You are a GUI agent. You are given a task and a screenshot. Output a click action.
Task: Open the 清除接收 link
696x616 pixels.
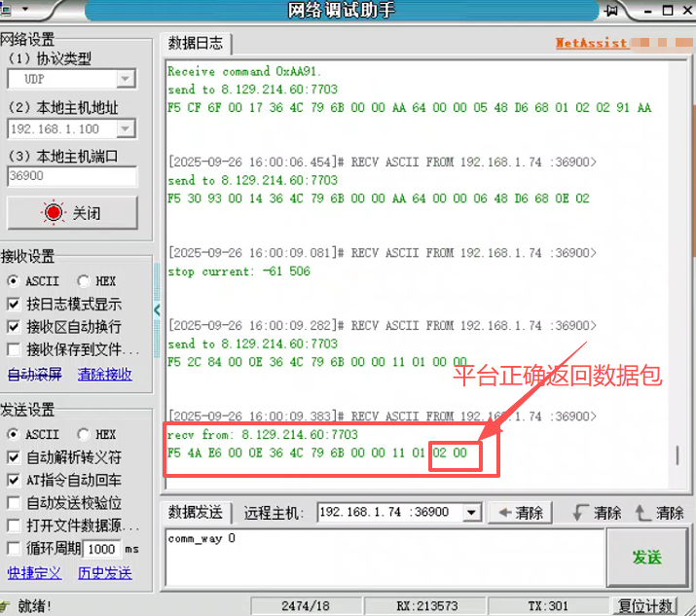point(105,374)
